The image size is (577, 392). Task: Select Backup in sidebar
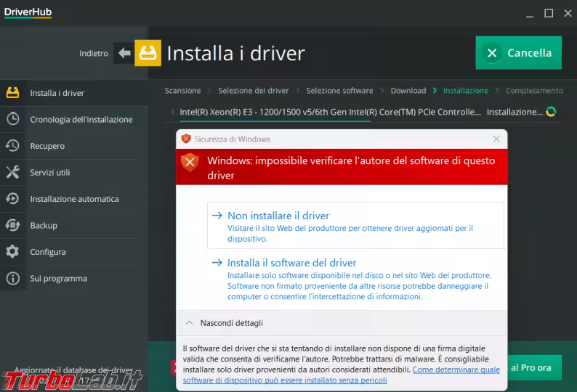point(74,225)
